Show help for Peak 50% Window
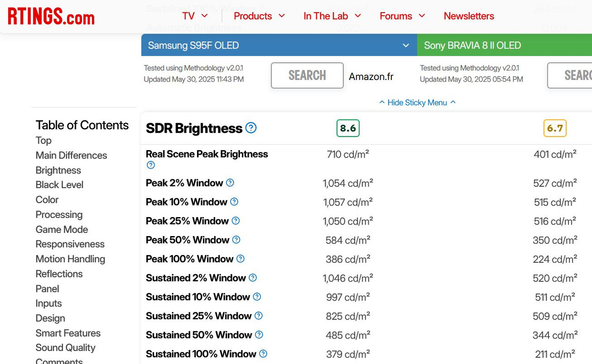The image size is (592, 364). (x=236, y=240)
